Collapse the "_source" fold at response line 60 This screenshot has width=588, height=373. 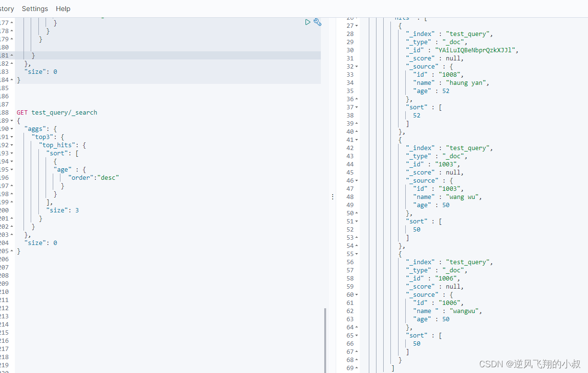(356, 295)
